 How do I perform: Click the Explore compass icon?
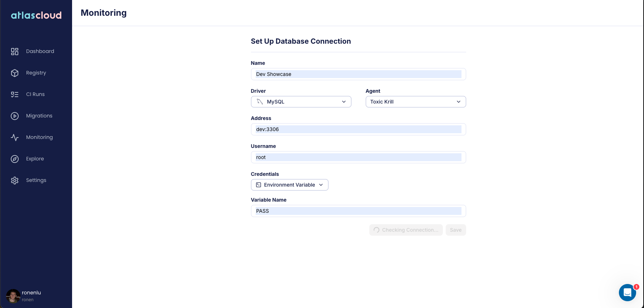(15, 159)
